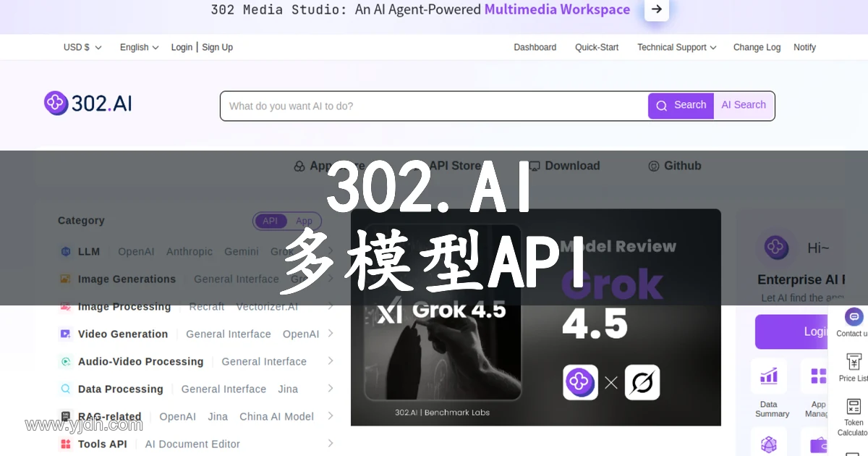The width and height of the screenshot is (868, 456).
Task: Click the Github icon
Action: [x=654, y=166]
